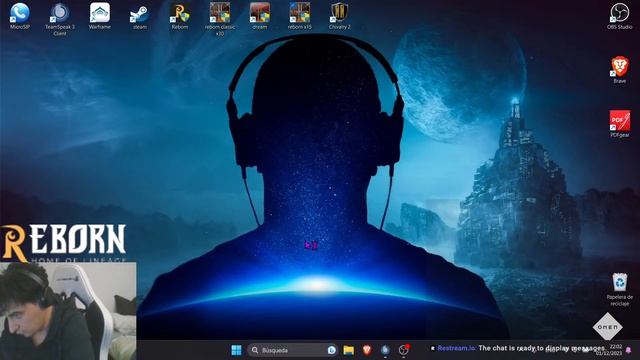
Task: Select the Brave browser desktop shortcut
Action: [619, 70]
